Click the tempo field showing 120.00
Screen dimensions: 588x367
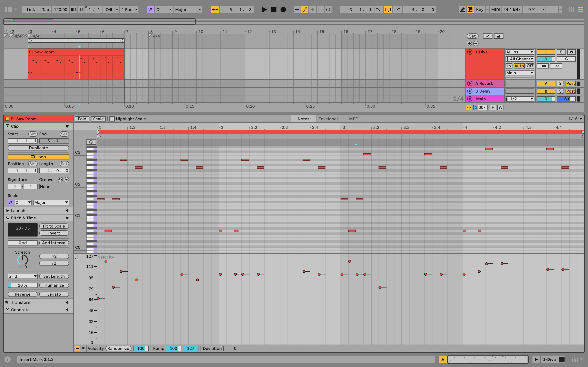tap(60, 10)
